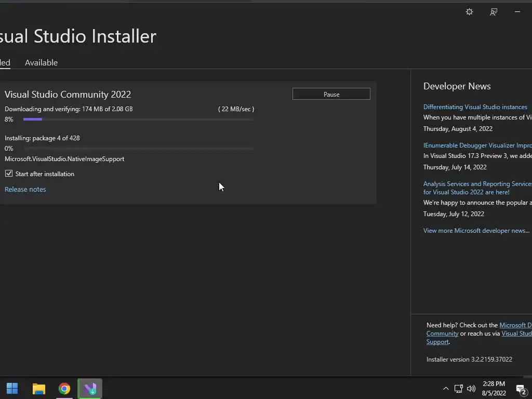
Task: Click Microsoft.VisualStudio.NativeImageSupport package name
Action: click(64, 159)
